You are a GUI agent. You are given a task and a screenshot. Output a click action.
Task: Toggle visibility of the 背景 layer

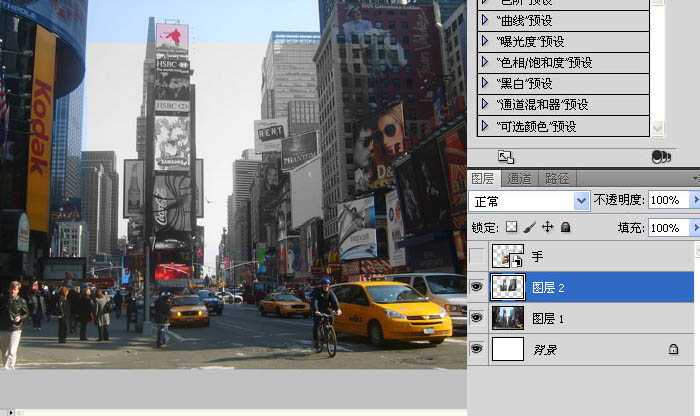coord(477,349)
